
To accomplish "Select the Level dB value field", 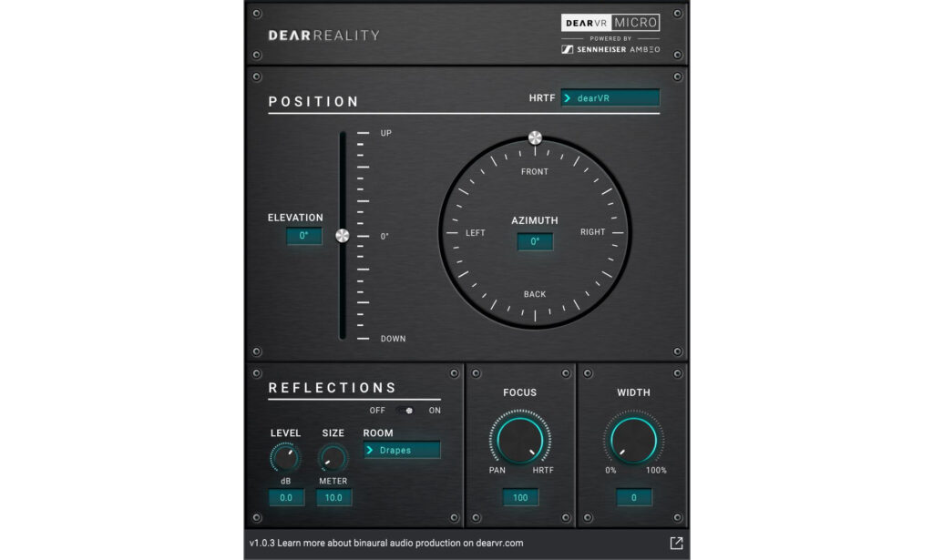I will pyautogui.click(x=286, y=497).
